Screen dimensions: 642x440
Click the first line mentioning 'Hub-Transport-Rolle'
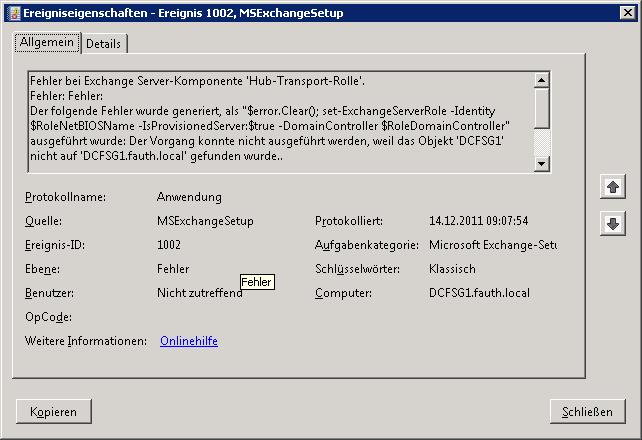[x=197, y=81]
